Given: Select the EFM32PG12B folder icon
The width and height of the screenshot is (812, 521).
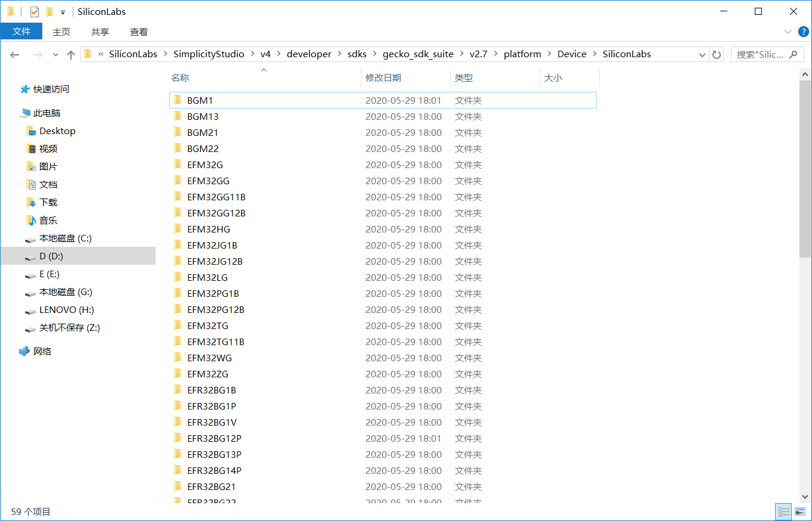Looking at the screenshot, I should point(178,309).
